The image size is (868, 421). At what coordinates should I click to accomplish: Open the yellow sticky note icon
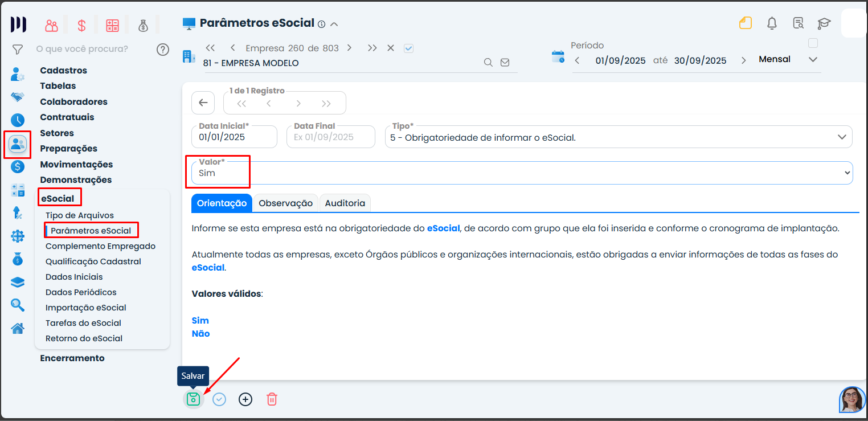click(x=746, y=23)
